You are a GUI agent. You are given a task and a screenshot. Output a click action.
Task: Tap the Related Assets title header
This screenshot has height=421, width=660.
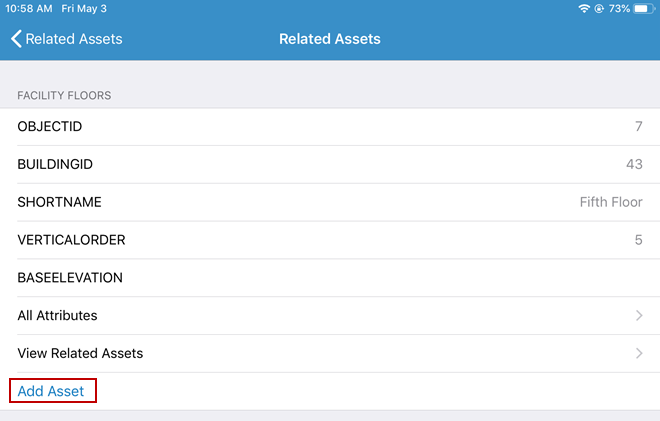tap(329, 39)
